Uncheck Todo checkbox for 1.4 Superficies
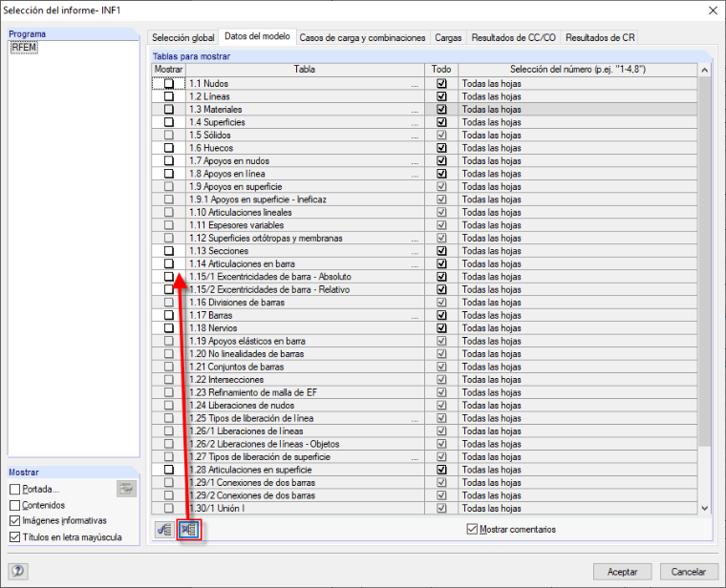Screen dimensions: 726x588 click(441, 122)
